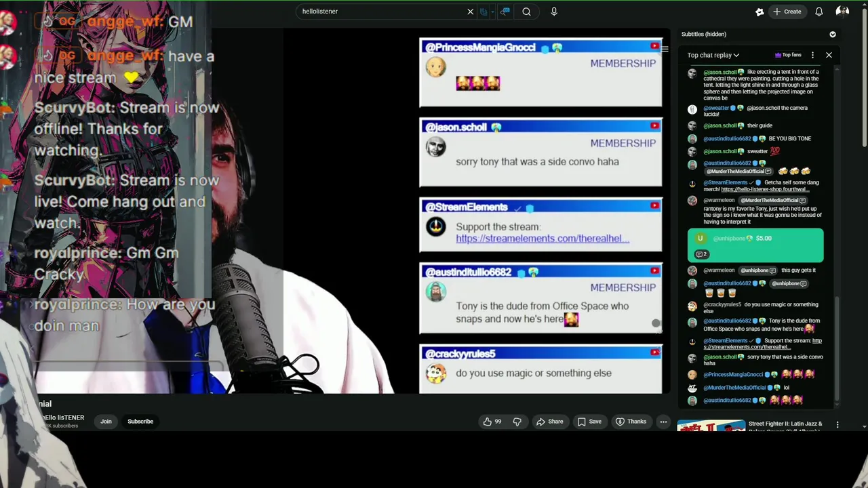
Task: Open the Top chat replay dropdown
Action: (713, 55)
